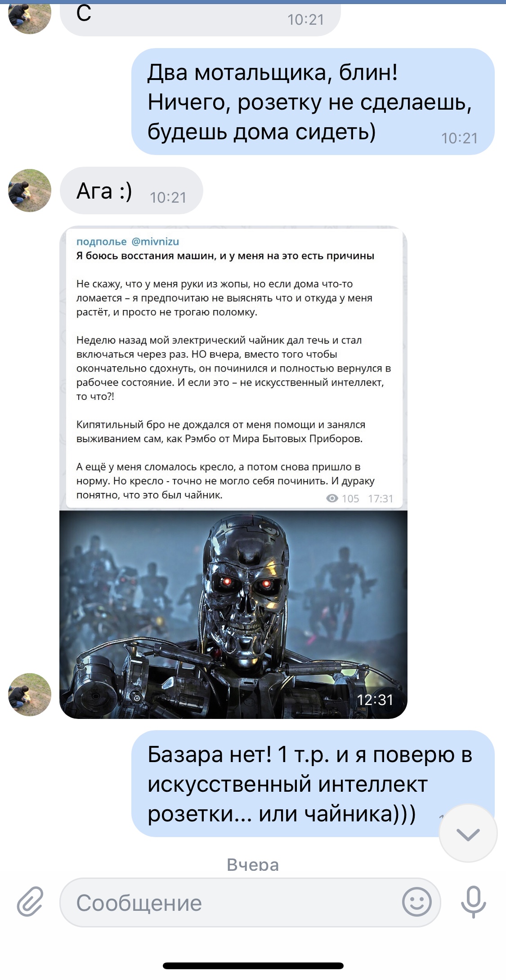Viewport: 506px width, 980px height.
Task: Tap the bold post headline about машин
Action: pyautogui.click(x=225, y=256)
